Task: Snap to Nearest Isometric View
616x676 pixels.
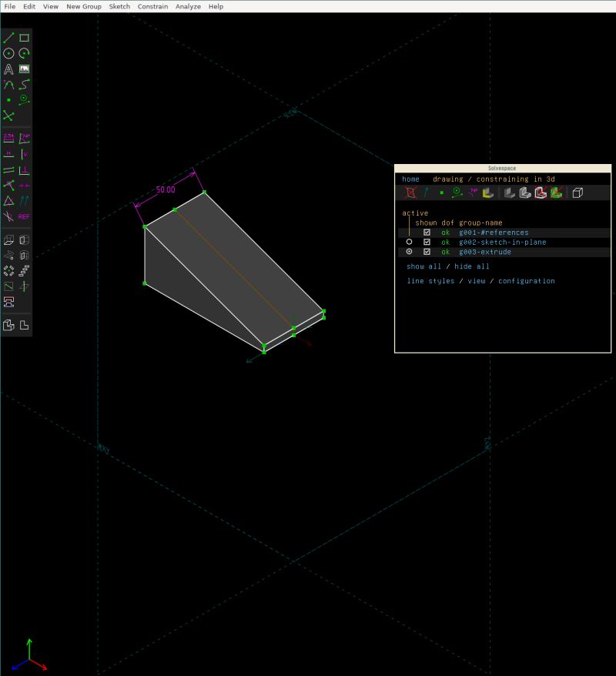Action: (x=8, y=325)
